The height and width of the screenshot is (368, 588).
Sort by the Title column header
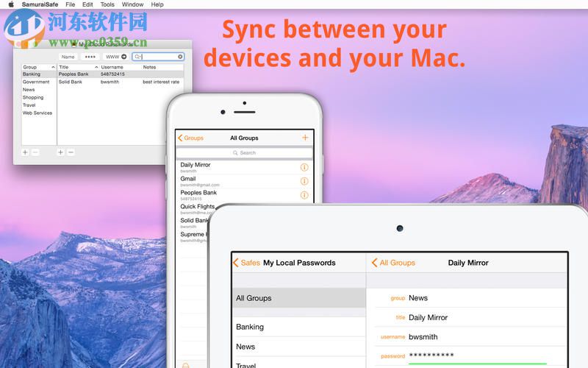point(78,67)
